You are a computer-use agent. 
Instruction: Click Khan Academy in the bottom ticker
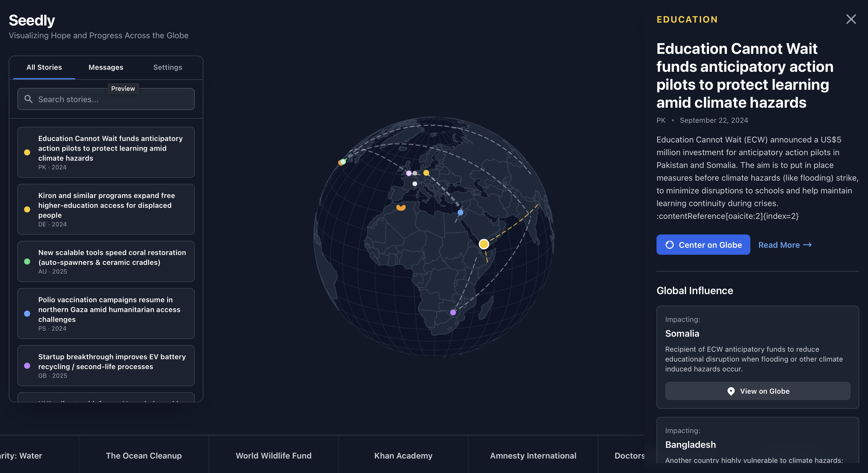pos(403,456)
